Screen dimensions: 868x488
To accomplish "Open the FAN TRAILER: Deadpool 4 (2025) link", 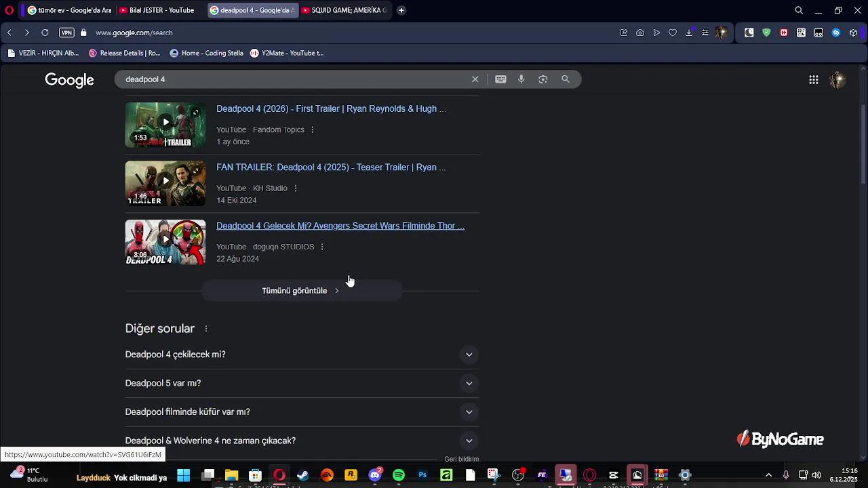I will pos(331,167).
